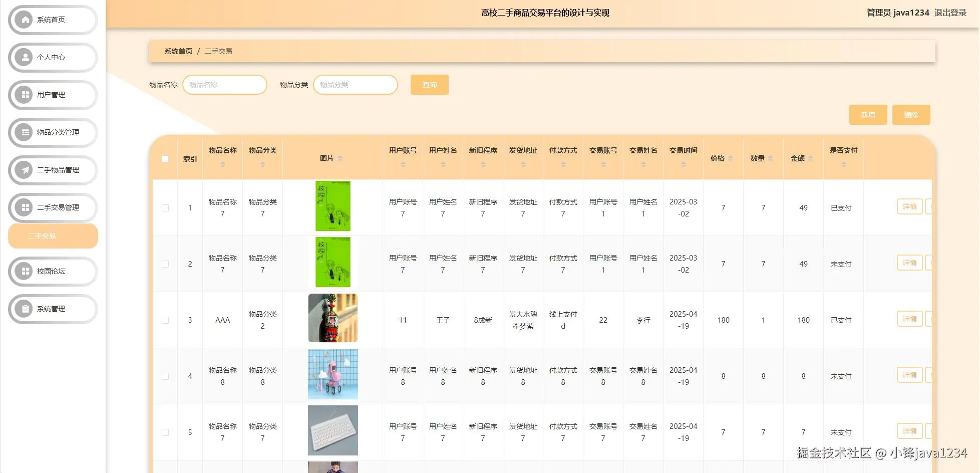Viewport: 980px width, 473px height.
Task: Sort table by 物品分类 column arrows
Action: click(263, 164)
